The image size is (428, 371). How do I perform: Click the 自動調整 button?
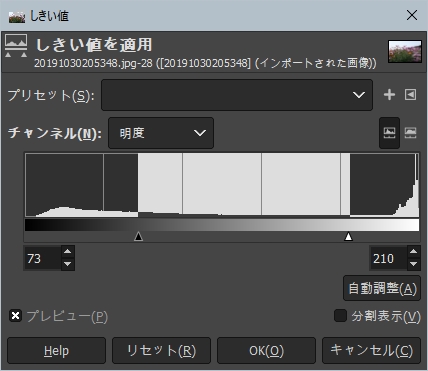382,288
